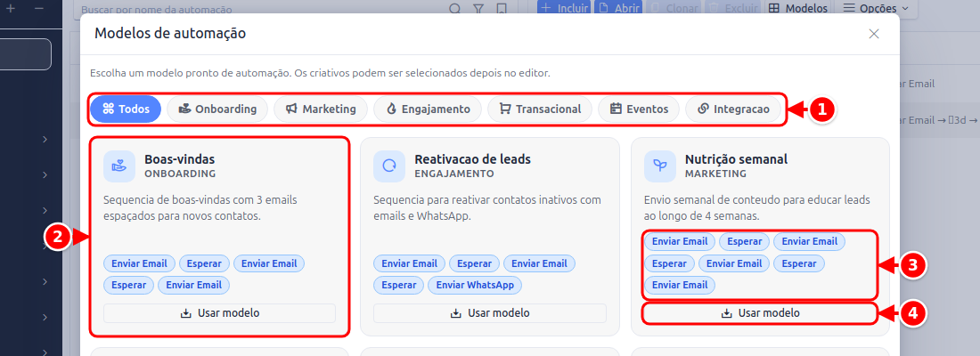Open the Marketing templates tab
The image size is (980, 356).
point(321,109)
